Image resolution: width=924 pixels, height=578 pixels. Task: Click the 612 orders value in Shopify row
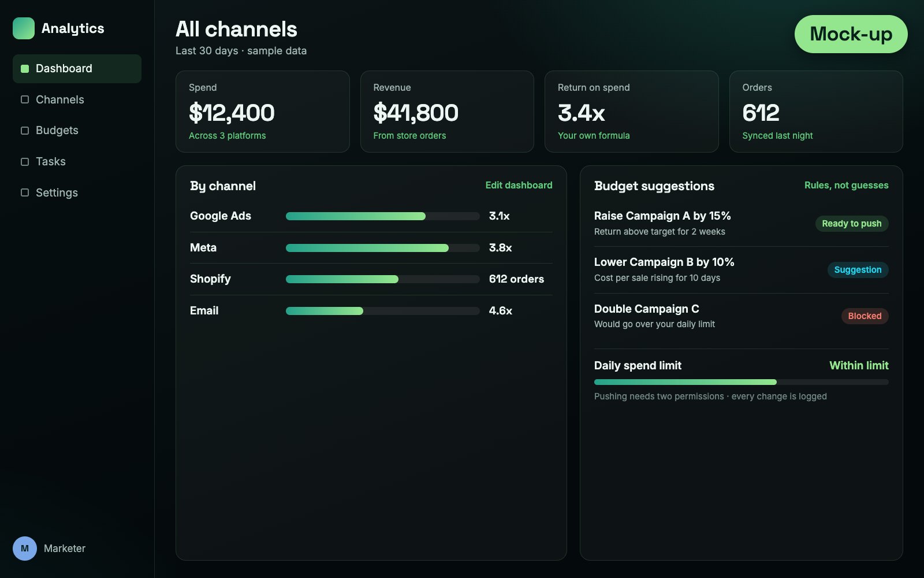click(516, 279)
